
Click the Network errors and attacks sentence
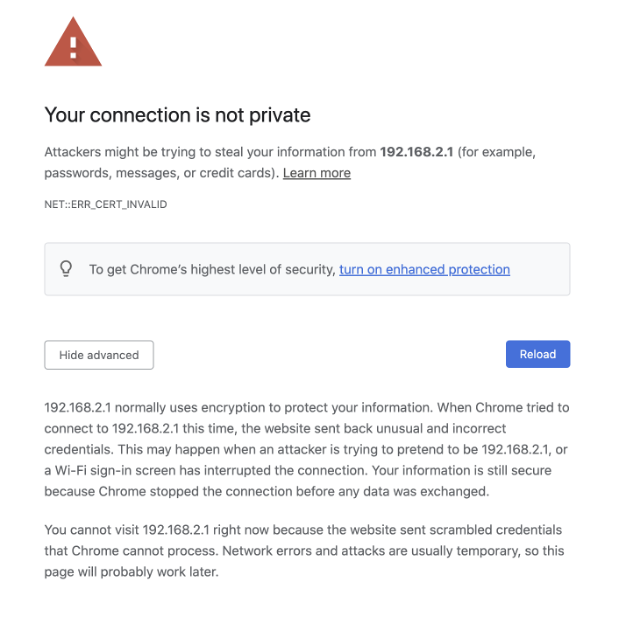click(393, 550)
